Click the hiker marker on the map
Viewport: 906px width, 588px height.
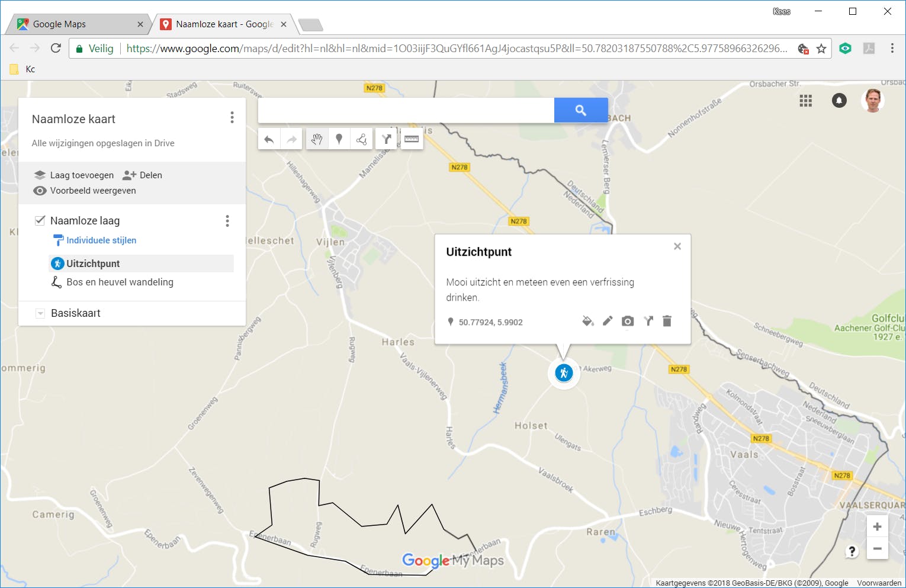tap(564, 373)
